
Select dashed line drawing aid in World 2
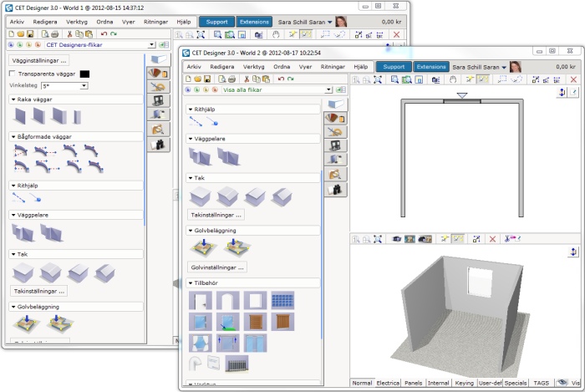196,121
